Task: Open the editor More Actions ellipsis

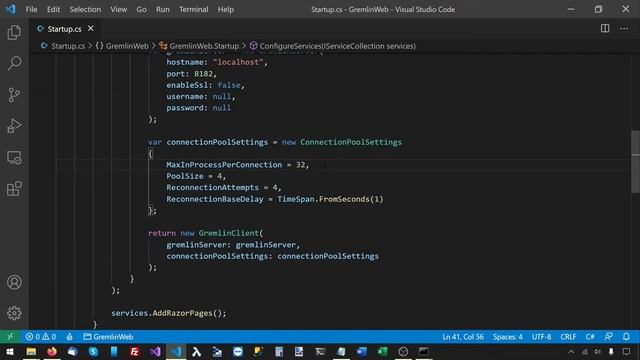Action: (624, 29)
